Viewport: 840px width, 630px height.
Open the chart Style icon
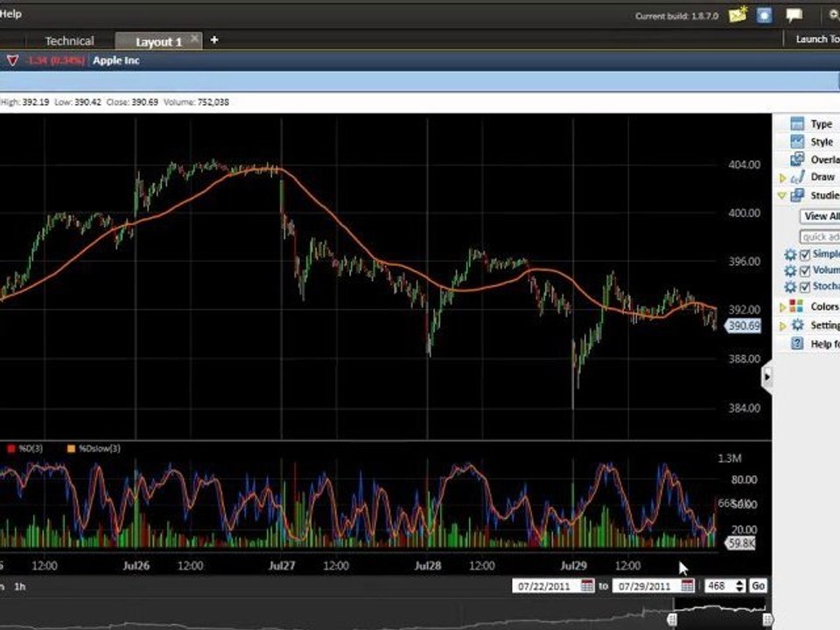(797, 142)
